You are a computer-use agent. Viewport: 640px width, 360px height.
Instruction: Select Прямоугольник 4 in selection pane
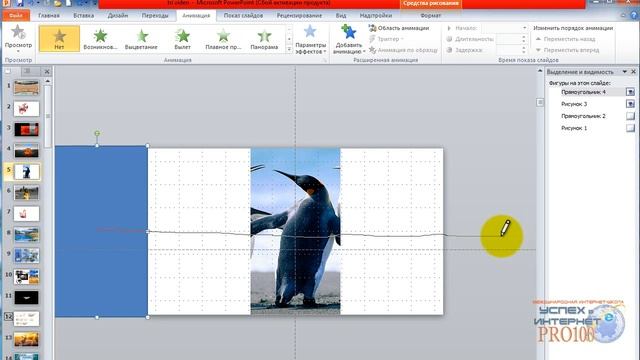(583, 92)
